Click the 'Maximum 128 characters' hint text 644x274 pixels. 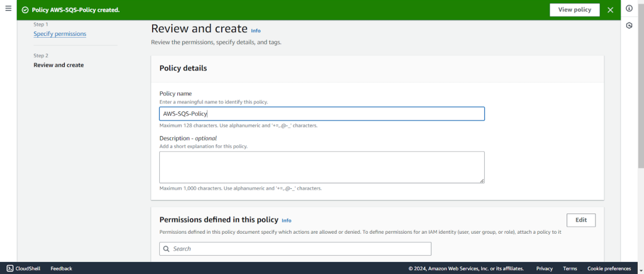(238, 125)
